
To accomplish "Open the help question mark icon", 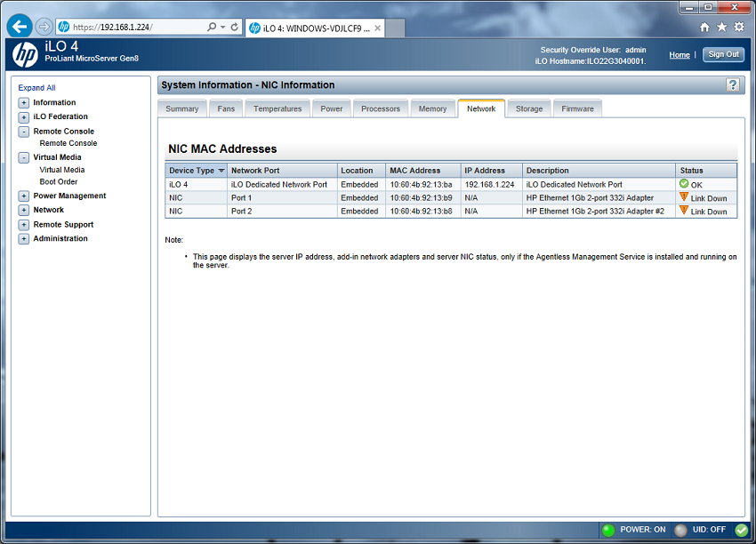I will [732, 84].
